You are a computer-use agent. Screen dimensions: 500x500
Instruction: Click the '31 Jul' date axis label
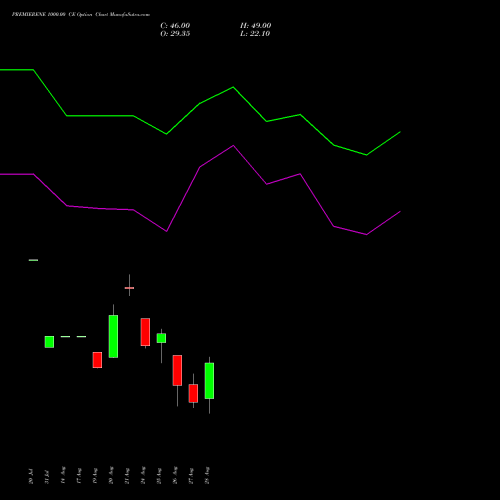point(47,477)
